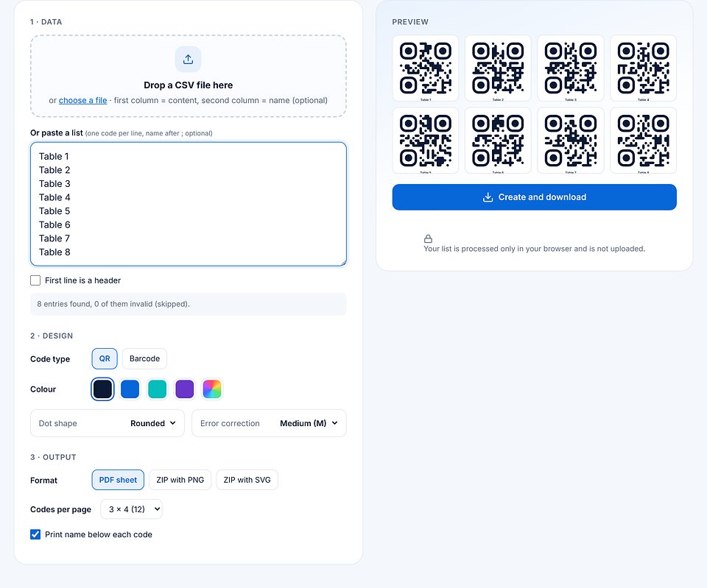Viewport: 707px width, 588px height.
Task: Click the 'Drop a CSV file here' text
Action: pos(188,85)
